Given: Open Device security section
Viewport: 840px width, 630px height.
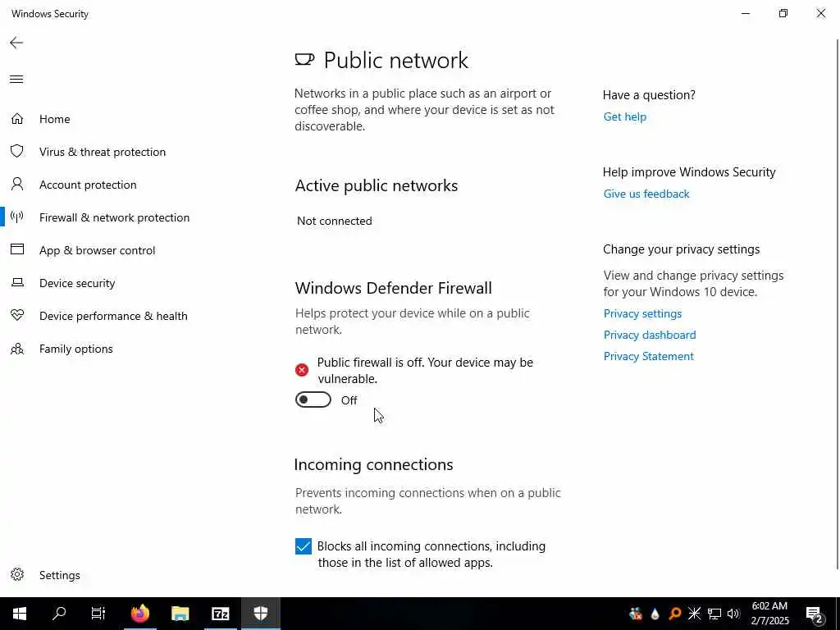Looking at the screenshot, I should [x=77, y=283].
